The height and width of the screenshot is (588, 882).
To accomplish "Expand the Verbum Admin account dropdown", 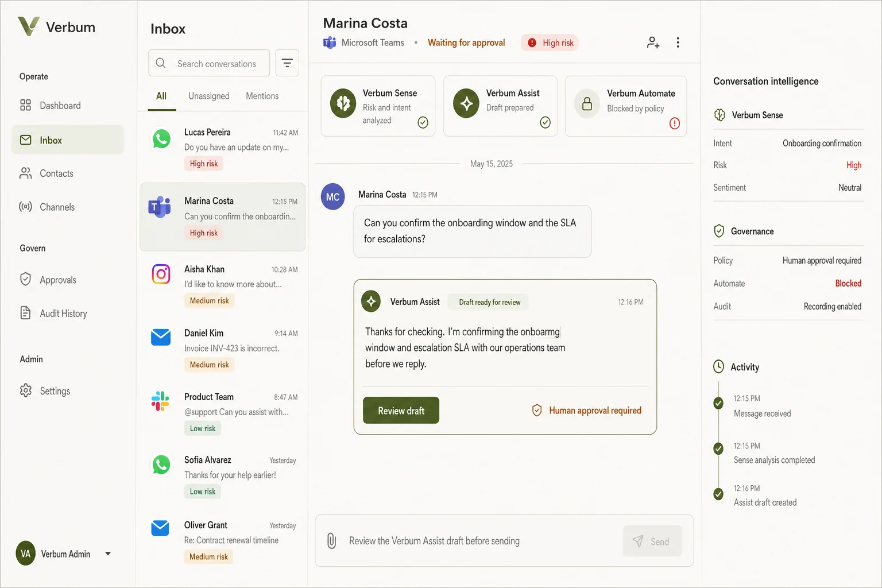I will click(x=108, y=554).
